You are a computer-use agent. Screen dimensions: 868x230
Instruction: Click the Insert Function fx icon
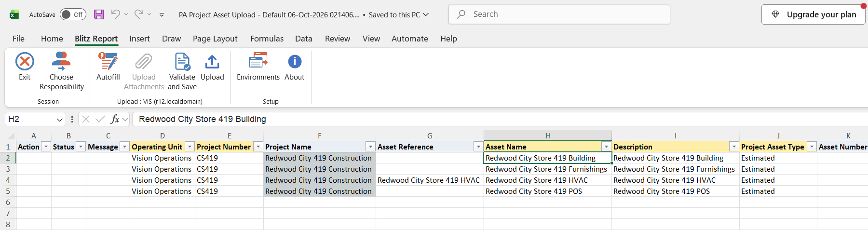point(115,119)
